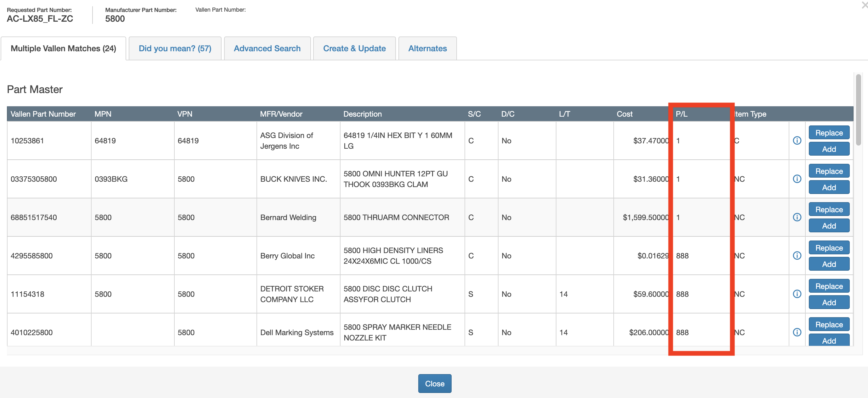Go to Create & Update tab

pos(354,48)
